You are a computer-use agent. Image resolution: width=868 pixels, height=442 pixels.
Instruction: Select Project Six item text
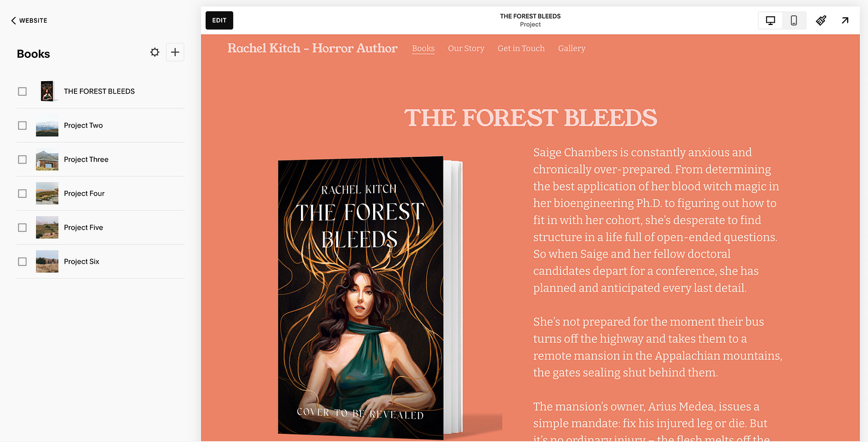82,261
